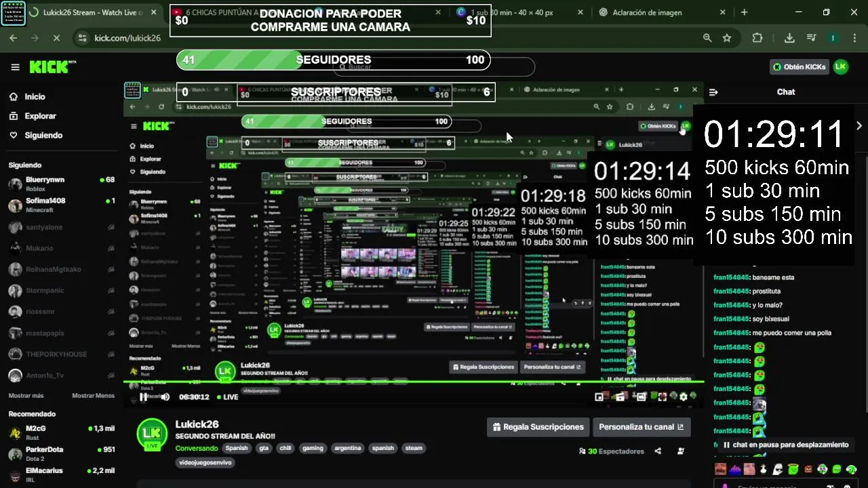This screenshot has width=868, height=488.
Task: Click the user icon beside the share icon
Action: [x=681, y=451]
